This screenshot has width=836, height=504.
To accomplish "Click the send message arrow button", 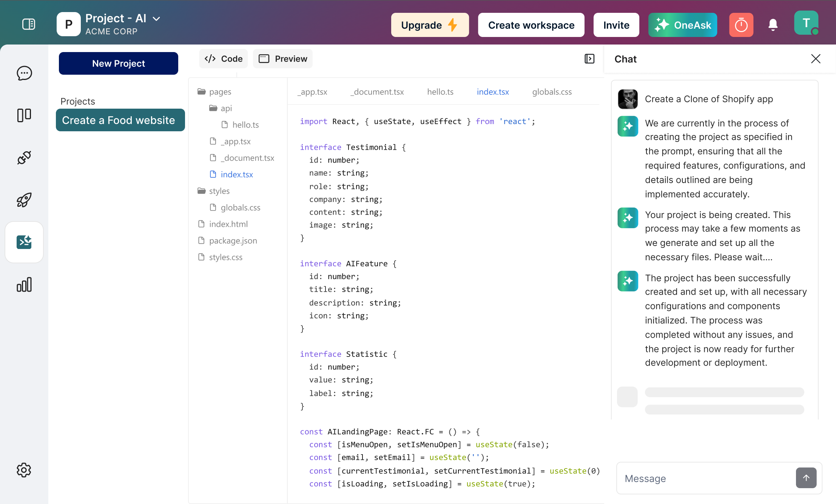I will pos(806,478).
